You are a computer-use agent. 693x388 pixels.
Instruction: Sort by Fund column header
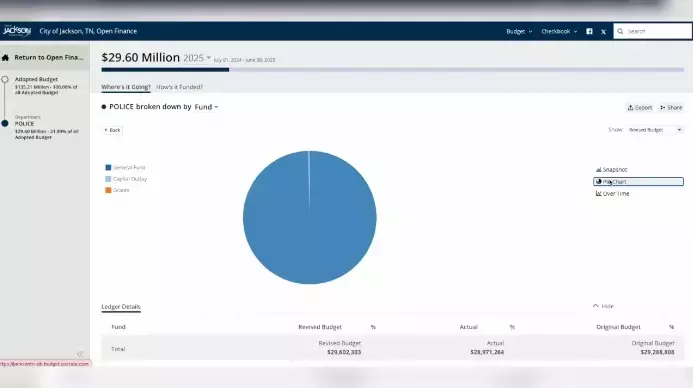118,327
